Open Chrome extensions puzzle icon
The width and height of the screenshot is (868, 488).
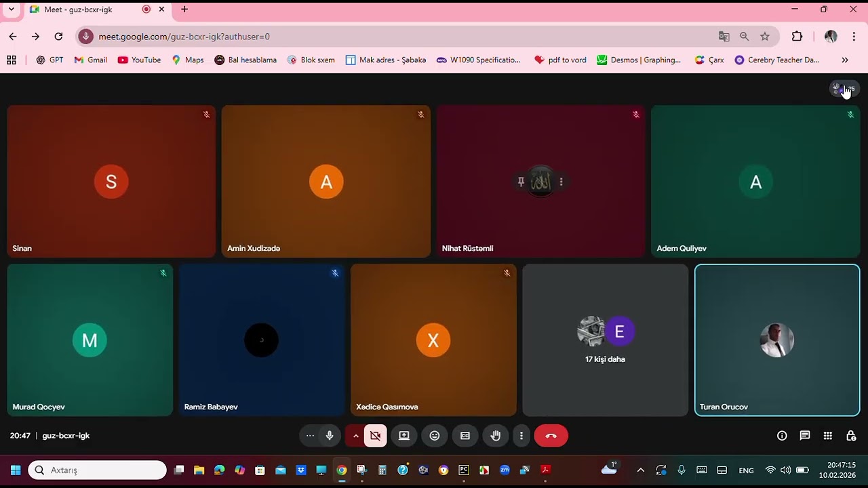pyautogui.click(x=797, y=37)
